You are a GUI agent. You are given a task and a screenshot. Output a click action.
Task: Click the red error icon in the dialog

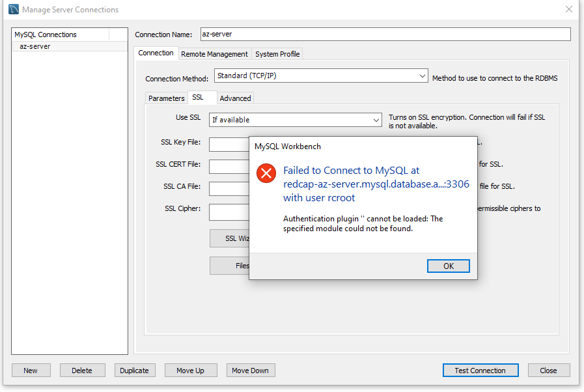(x=266, y=173)
